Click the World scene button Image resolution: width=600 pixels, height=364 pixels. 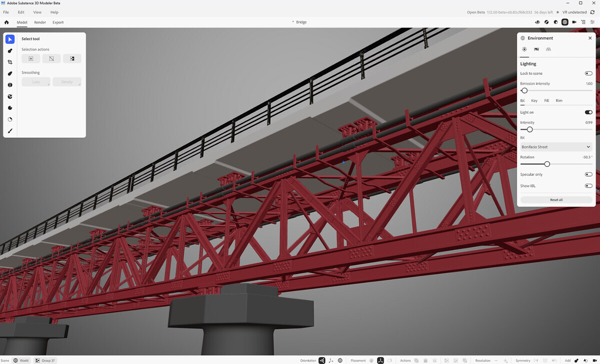[21, 361]
